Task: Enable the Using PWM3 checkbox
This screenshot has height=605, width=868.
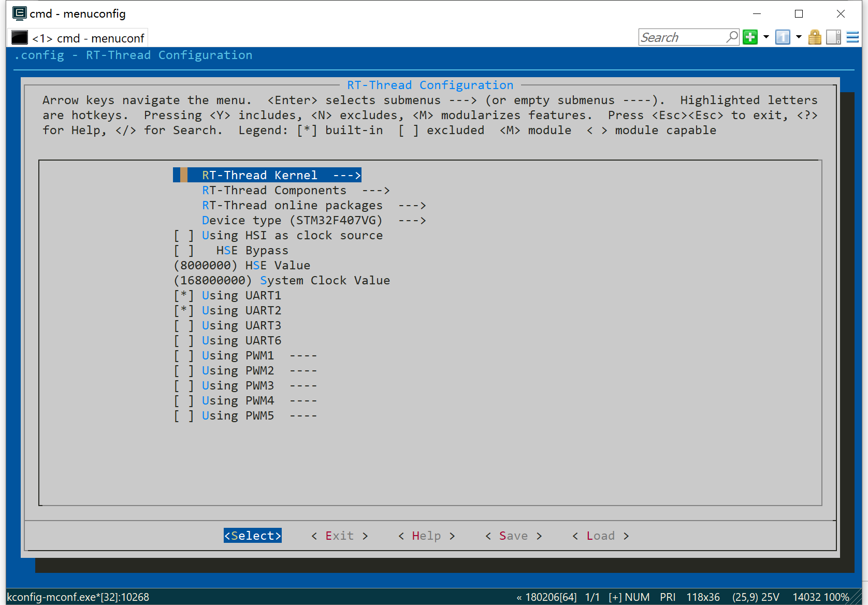Action: tap(184, 386)
